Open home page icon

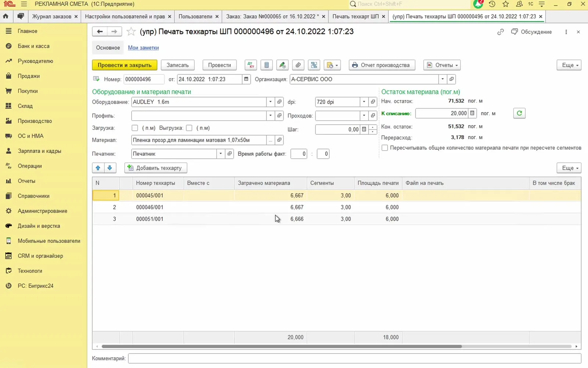[x=6, y=16]
